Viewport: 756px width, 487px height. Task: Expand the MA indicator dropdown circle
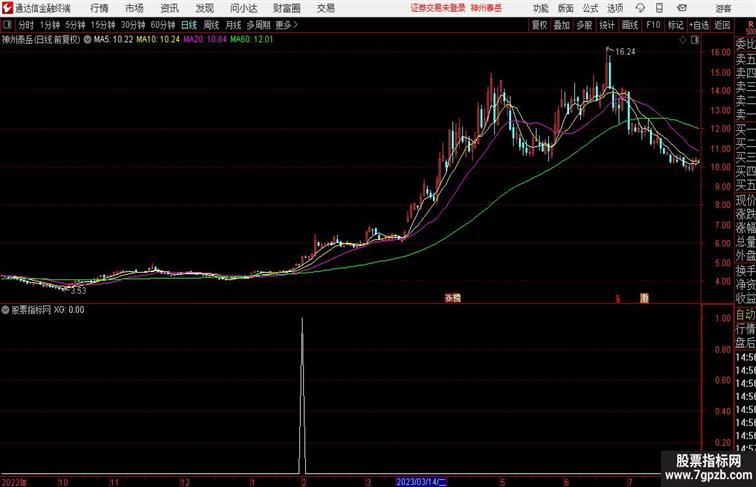point(87,40)
